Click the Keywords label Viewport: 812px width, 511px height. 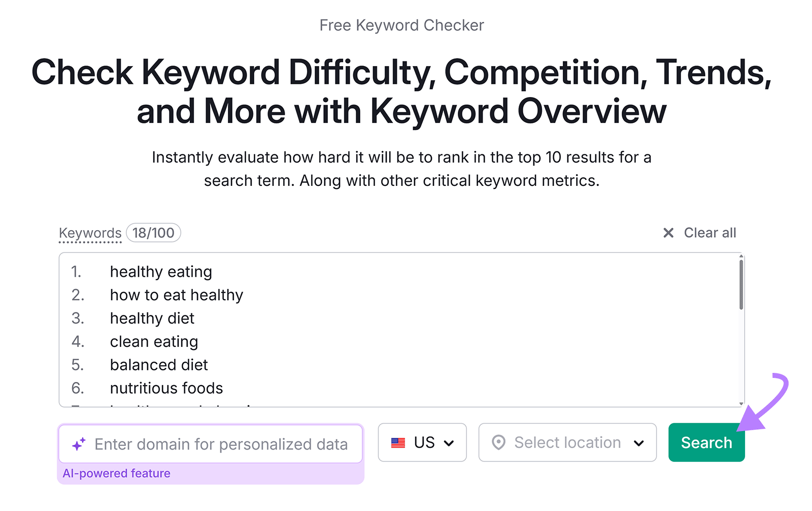point(90,233)
